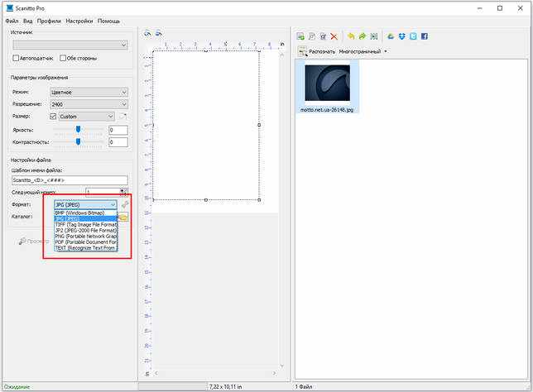Image resolution: width=533 pixels, height=392 pixels.
Task: Select BMP (Windows Bitmap) format option
Action: coord(86,213)
